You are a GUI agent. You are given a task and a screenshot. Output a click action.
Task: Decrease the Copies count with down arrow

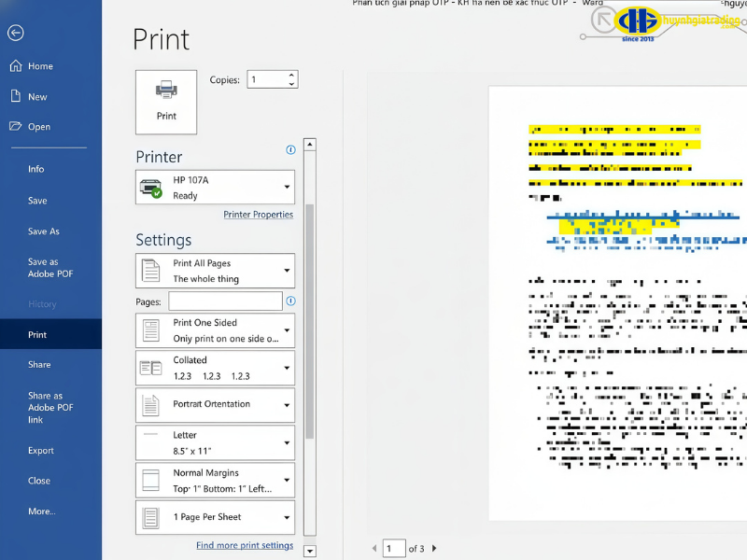[x=291, y=84]
